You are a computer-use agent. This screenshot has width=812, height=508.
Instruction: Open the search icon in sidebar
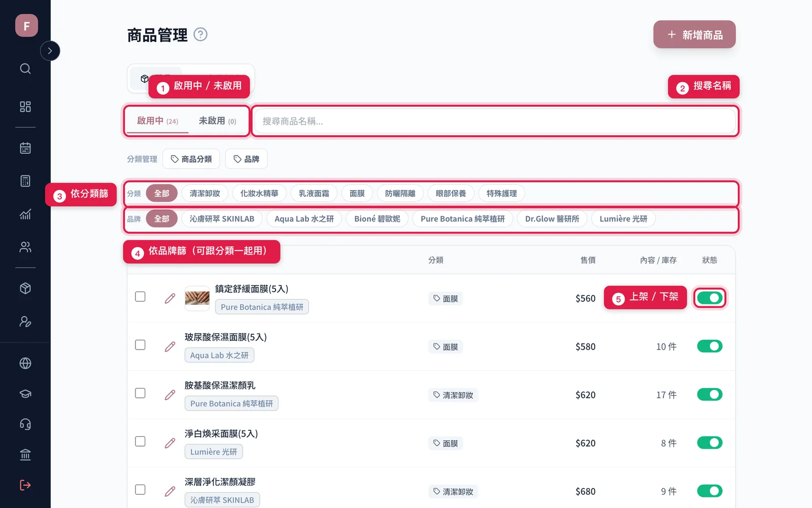point(25,69)
